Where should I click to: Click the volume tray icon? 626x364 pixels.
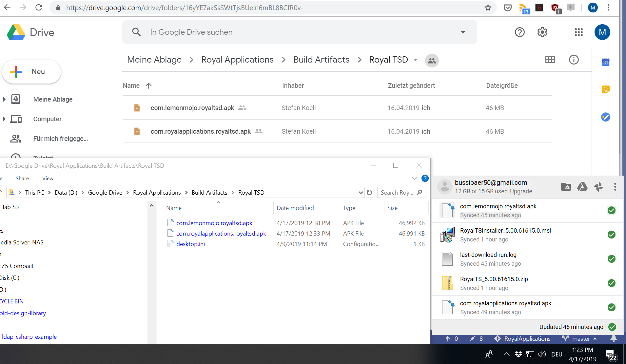[542, 354]
